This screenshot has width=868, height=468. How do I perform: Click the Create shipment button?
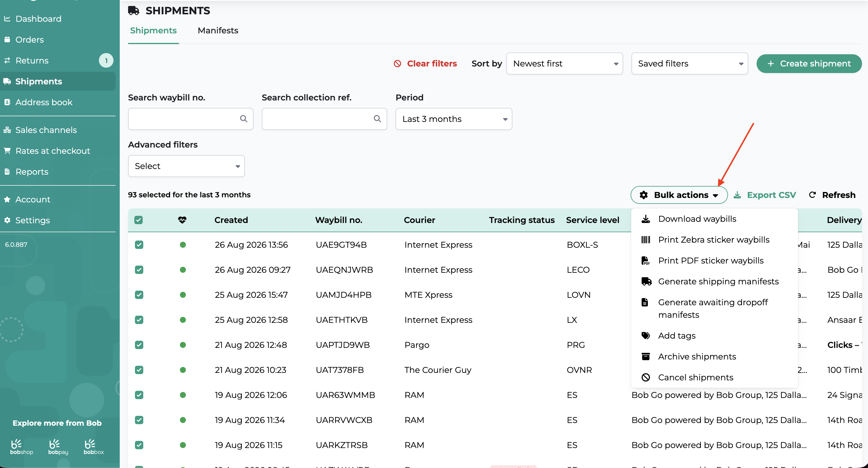click(809, 63)
